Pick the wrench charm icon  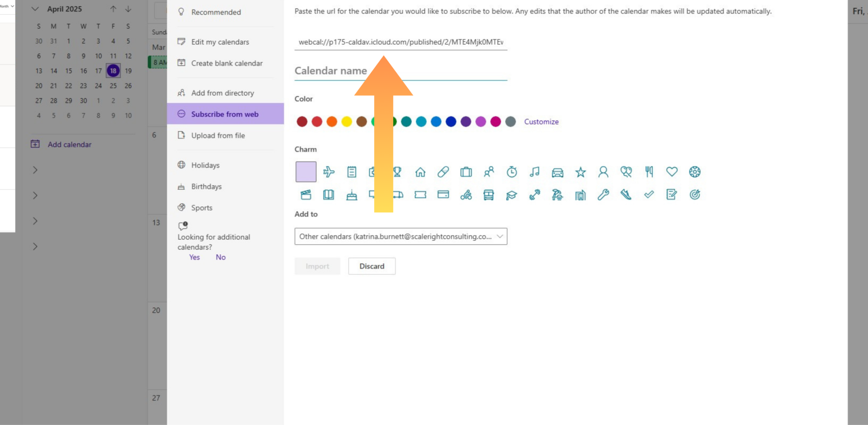[x=604, y=195]
